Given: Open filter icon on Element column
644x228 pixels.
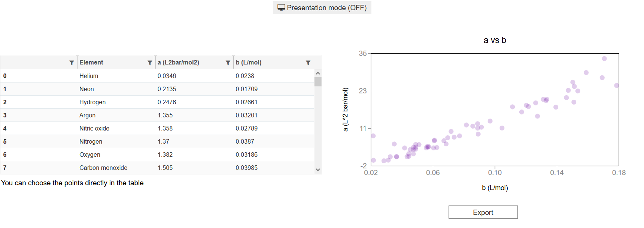Looking at the screenshot, I should (150, 63).
